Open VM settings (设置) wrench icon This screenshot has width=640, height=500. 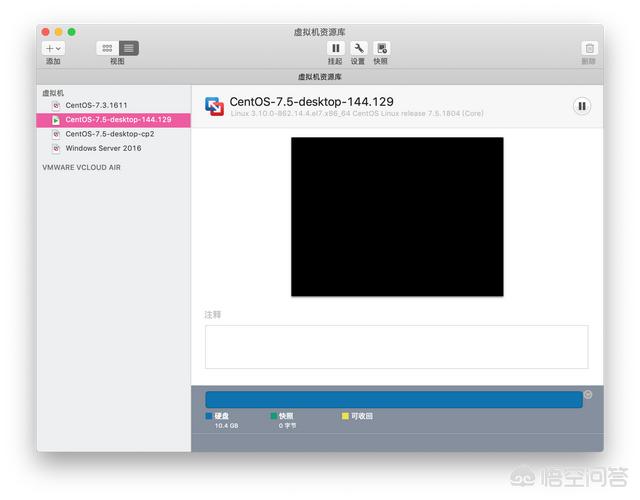pos(358,48)
